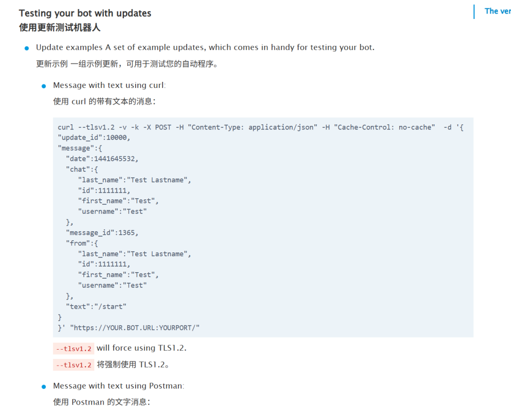Image resolution: width=511 pixels, height=420 pixels.
Task: Click the 'curl --tlsv1.2 -v -k -X POST' code line
Action: point(260,127)
